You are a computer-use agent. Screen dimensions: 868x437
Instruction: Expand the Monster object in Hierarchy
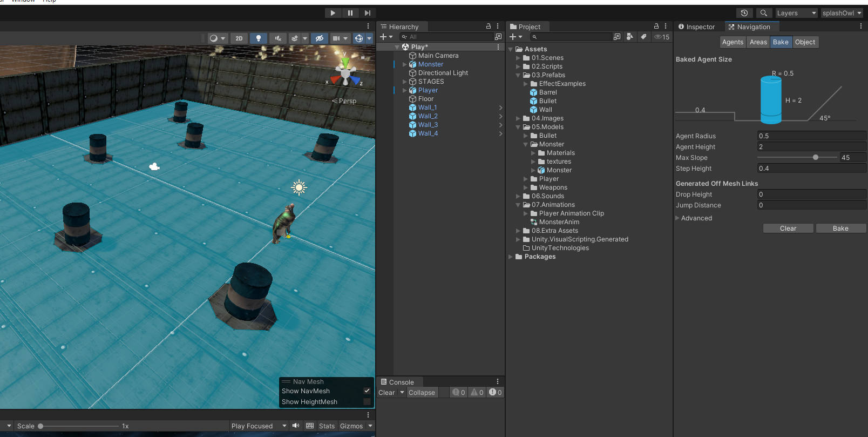[x=405, y=64]
